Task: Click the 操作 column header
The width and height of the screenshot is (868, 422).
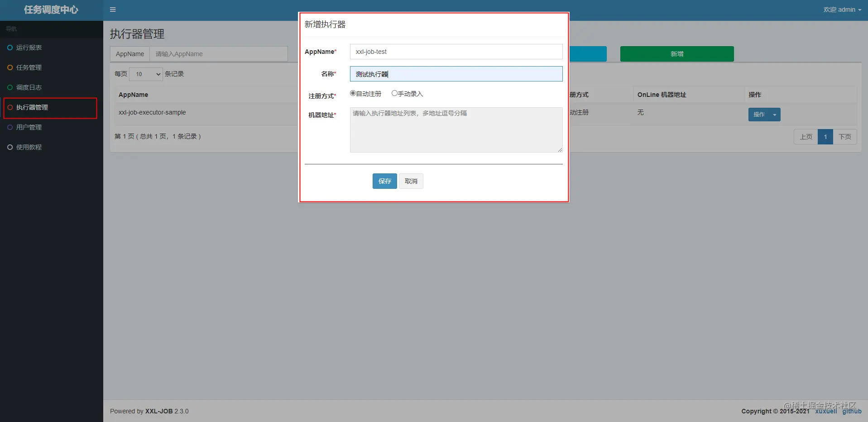Action: 755,95
